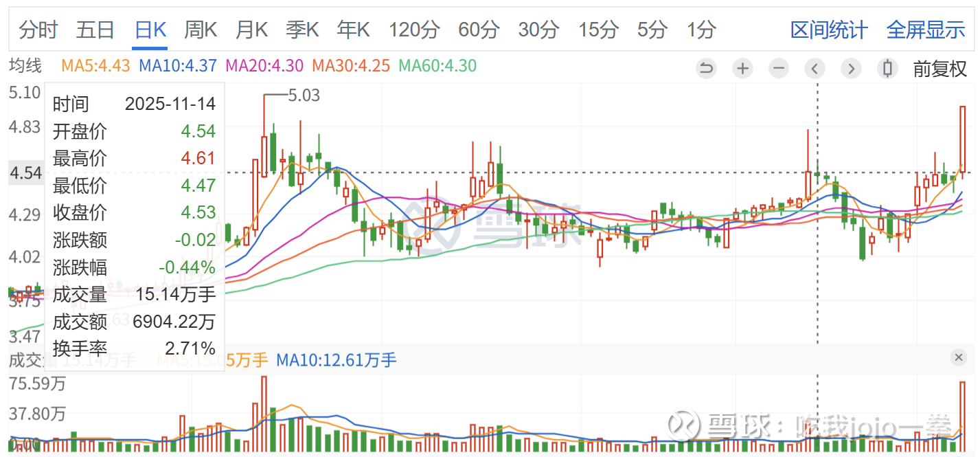Open the 前复权 adjustment dropdown

[x=939, y=68]
